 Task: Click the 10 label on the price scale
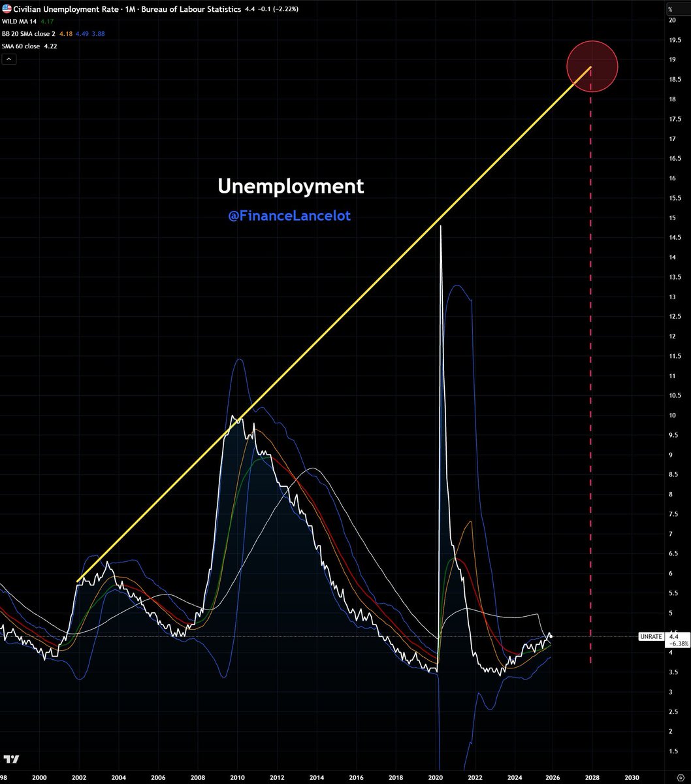point(672,416)
